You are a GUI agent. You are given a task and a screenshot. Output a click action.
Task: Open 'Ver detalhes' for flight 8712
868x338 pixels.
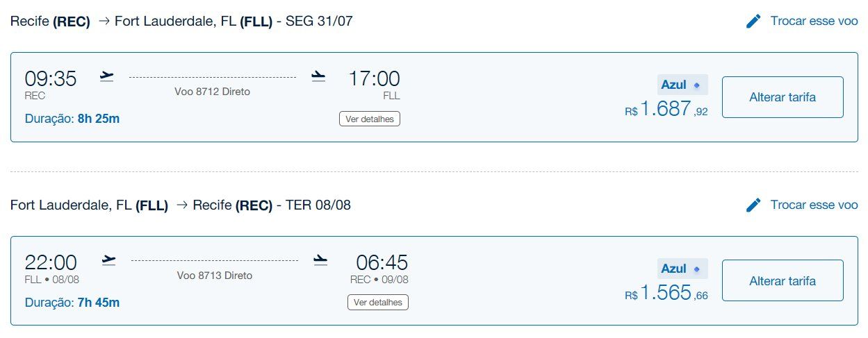(x=370, y=119)
